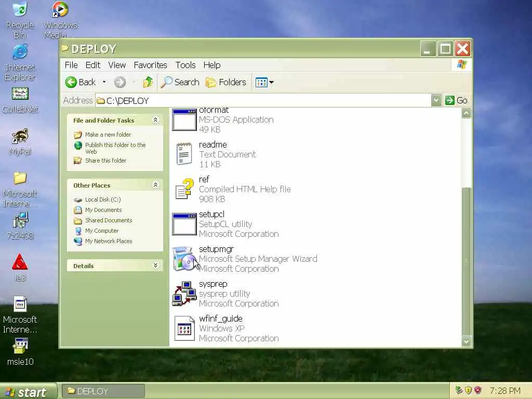532x399 pixels.
Task: Go to My Computer
Action: coord(102,231)
